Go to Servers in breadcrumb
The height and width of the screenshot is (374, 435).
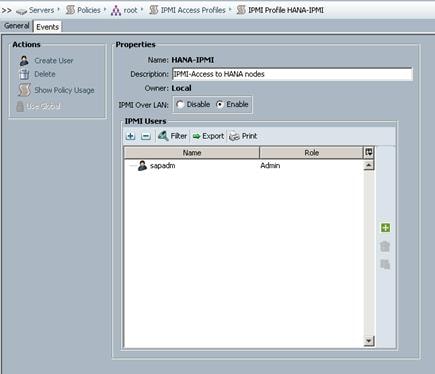click(41, 10)
